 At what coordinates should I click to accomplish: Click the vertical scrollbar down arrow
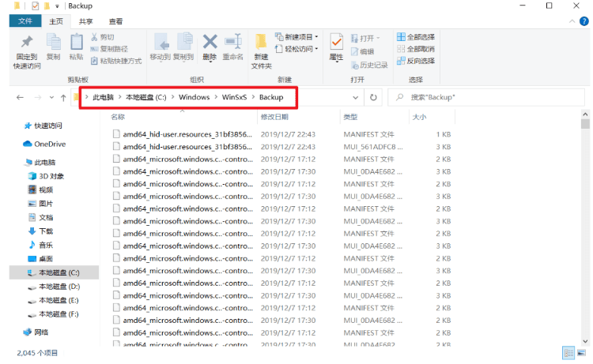coord(585,341)
